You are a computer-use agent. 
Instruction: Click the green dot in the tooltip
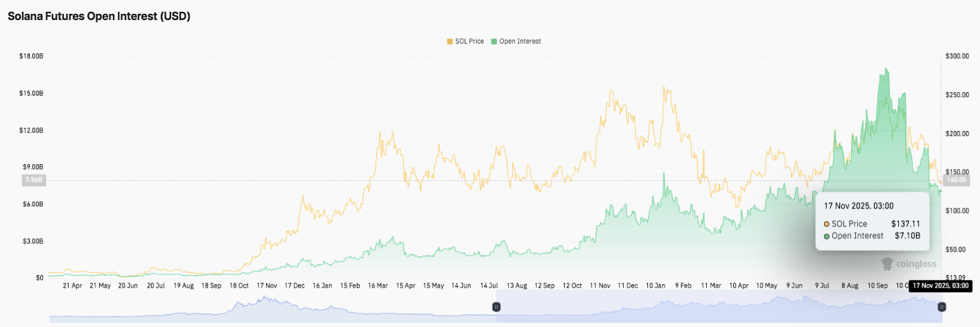coord(827,236)
